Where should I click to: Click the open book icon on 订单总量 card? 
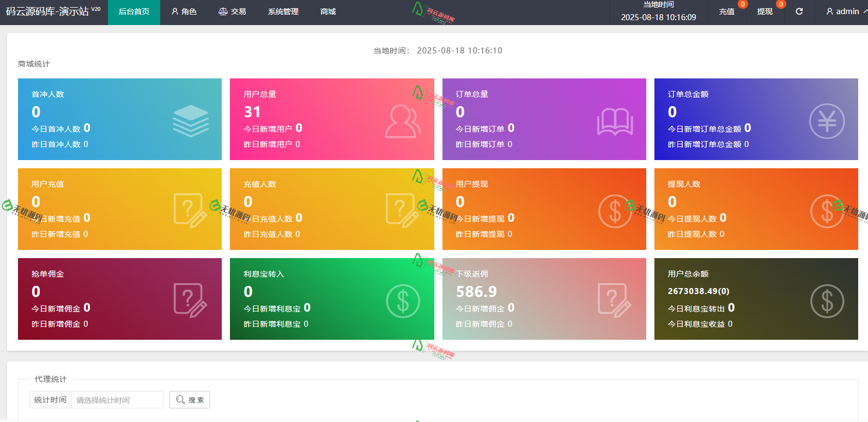(615, 121)
